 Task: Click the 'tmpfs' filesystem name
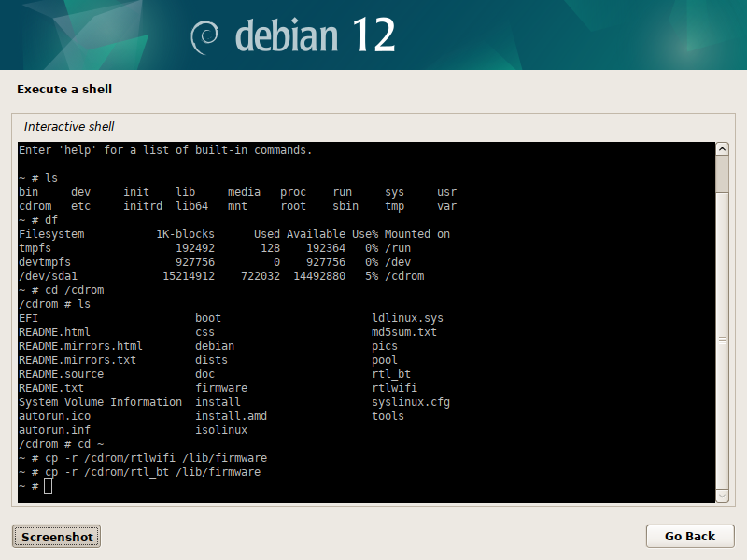35,248
